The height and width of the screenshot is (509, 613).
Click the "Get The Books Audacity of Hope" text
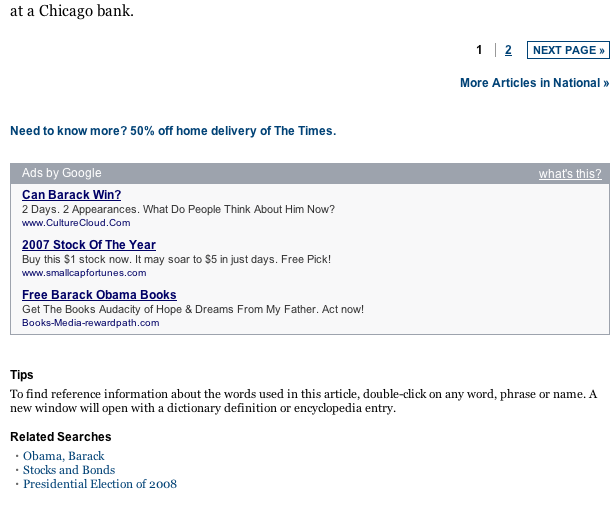click(193, 309)
